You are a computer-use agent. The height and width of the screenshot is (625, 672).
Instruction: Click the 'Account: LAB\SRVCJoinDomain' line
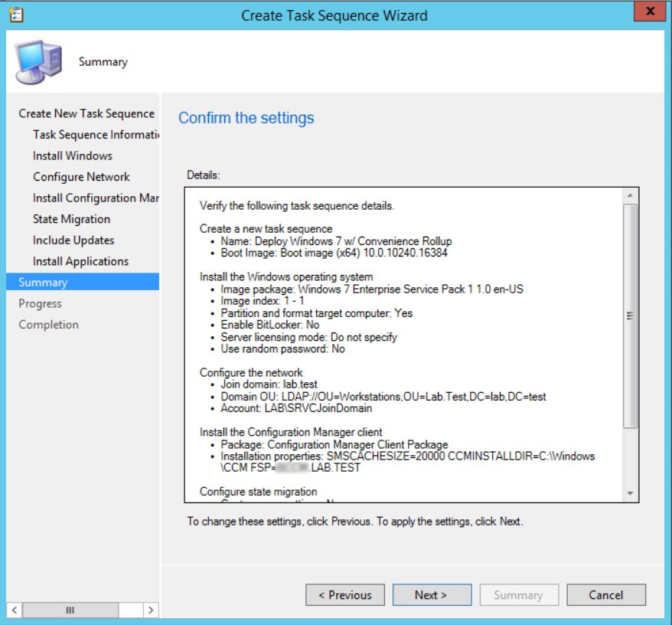(x=296, y=408)
